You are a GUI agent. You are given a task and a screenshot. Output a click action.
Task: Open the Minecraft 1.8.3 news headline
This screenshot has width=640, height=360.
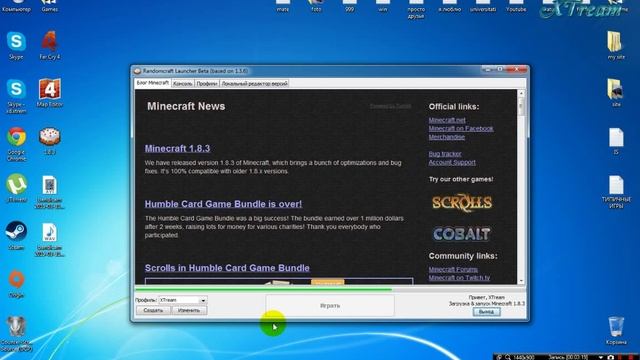(x=177, y=149)
